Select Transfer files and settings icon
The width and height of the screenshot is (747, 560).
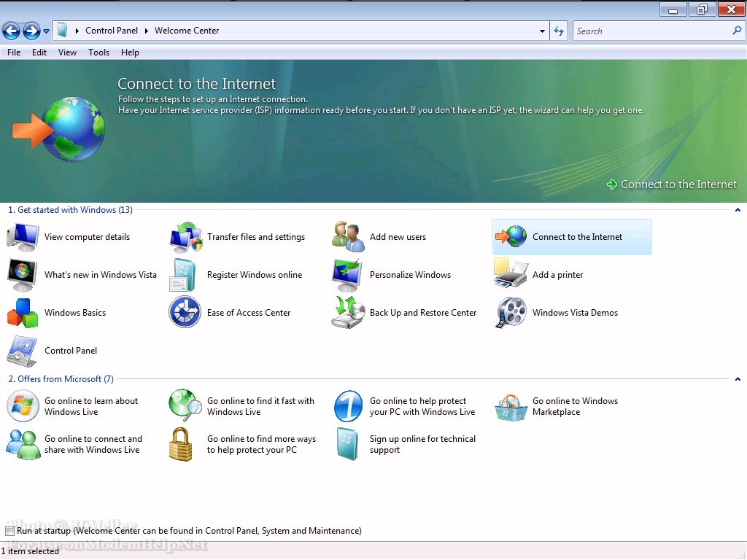click(185, 237)
